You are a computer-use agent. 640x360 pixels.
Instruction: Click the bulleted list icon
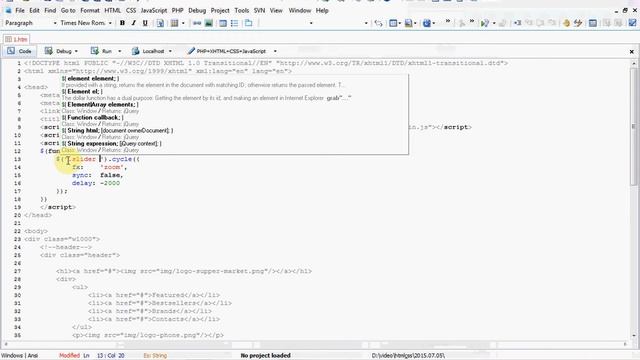click(x=235, y=23)
